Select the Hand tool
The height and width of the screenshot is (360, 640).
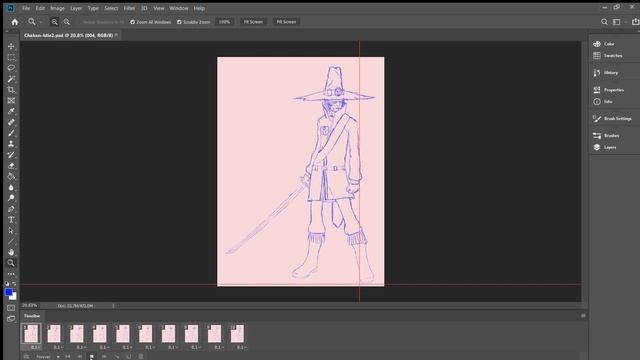pyautogui.click(x=11, y=252)
